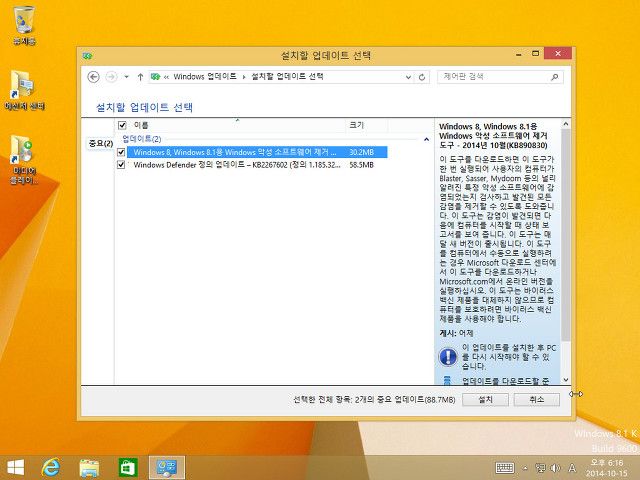Click the blue restart warning shield icon
640x480 pixels.
coord(448,356)
